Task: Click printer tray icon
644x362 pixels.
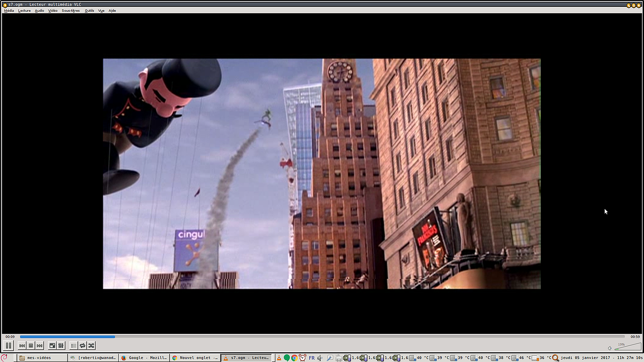Action: coord(339,358)
